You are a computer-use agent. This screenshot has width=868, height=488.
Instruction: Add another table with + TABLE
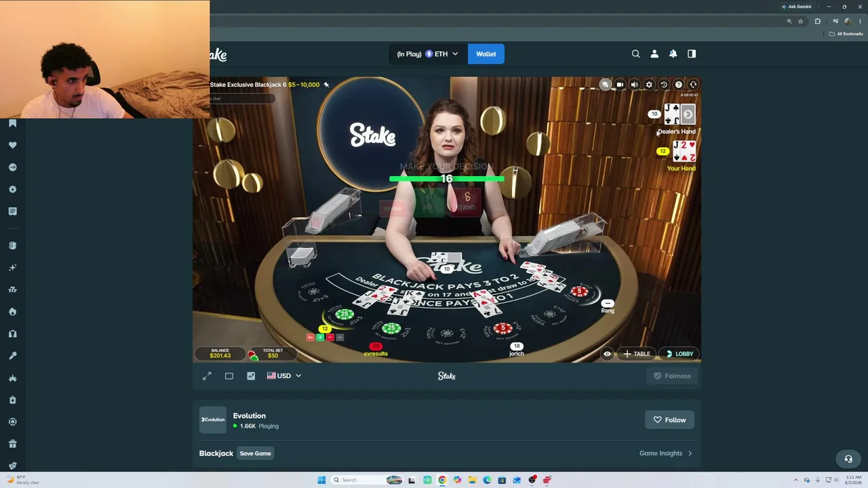pyautogui.click(x=636, y=354)
